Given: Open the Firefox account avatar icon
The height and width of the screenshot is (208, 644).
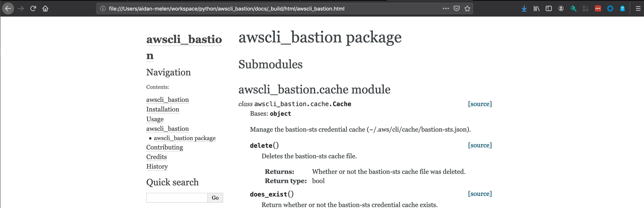Looking at the screenshot, I should click(x=561, y=9).
